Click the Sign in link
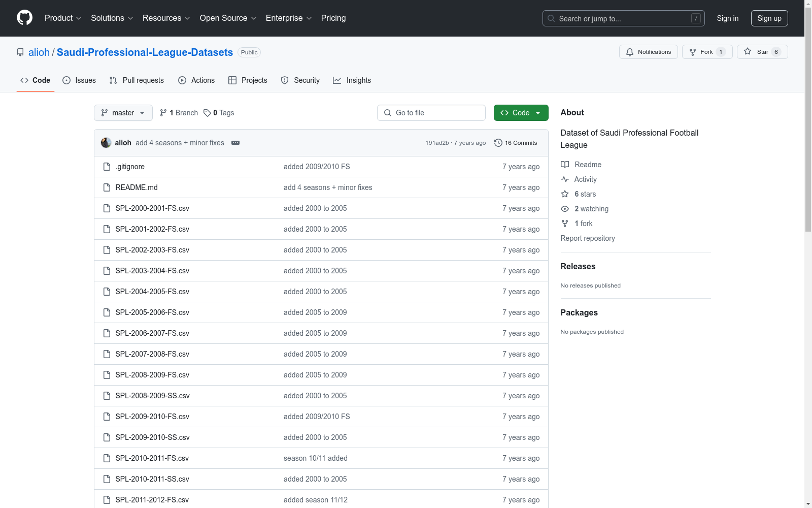Screen dimensions: 812x508 click(x=728, y=18)
